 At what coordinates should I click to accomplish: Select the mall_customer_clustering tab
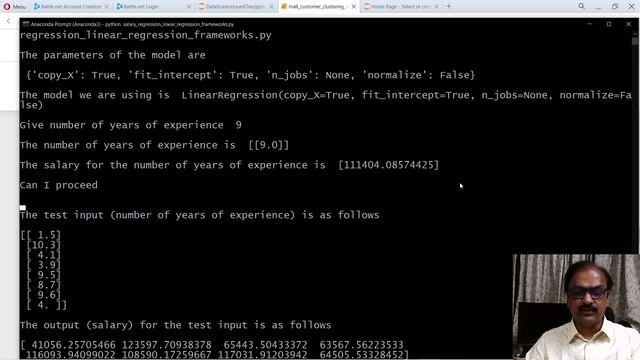pyautogui.click(x=314, y=7)
